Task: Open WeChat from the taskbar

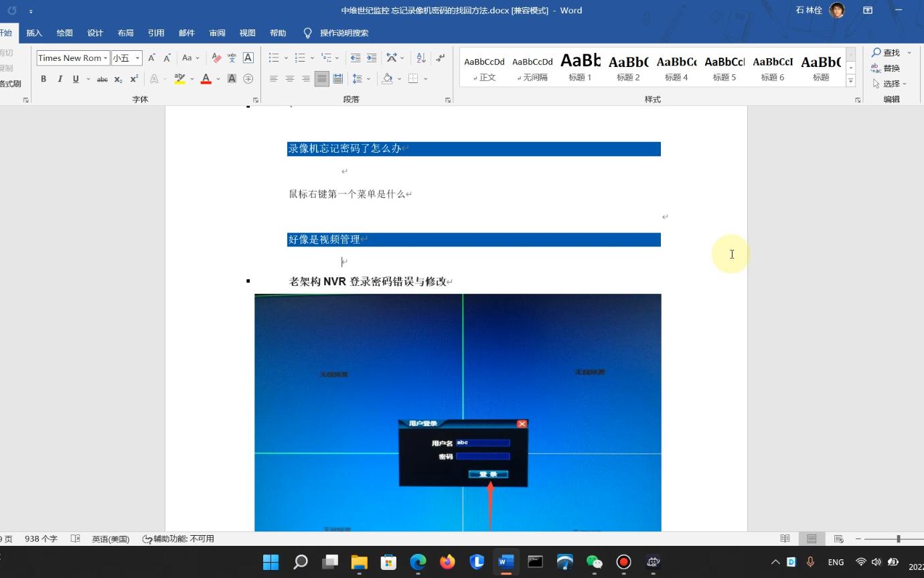Action: [x=594, y=562]
